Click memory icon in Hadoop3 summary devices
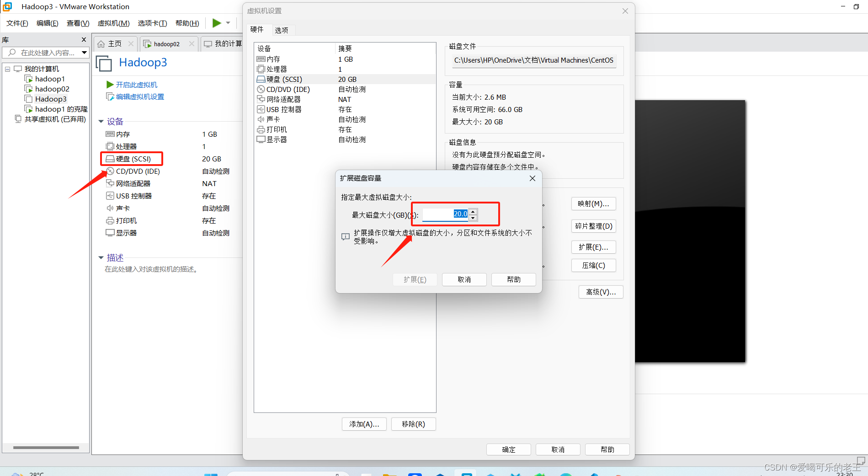This screenshot has height=476, width=868. (x=110, y=134)
